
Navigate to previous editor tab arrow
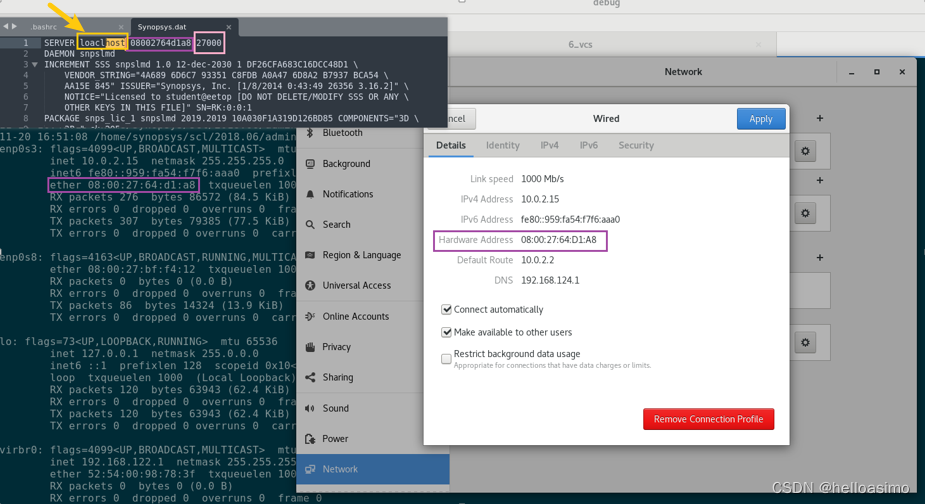click(5, 27)
